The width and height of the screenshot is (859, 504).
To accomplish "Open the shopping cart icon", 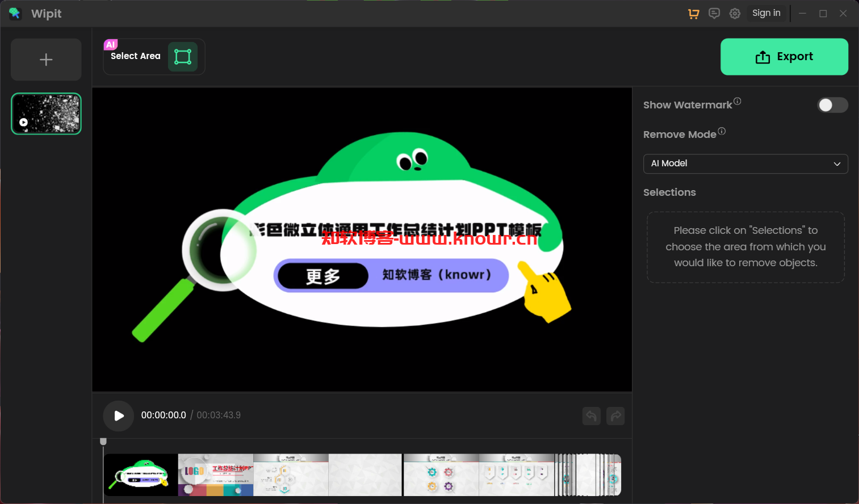I will [693, 14].
